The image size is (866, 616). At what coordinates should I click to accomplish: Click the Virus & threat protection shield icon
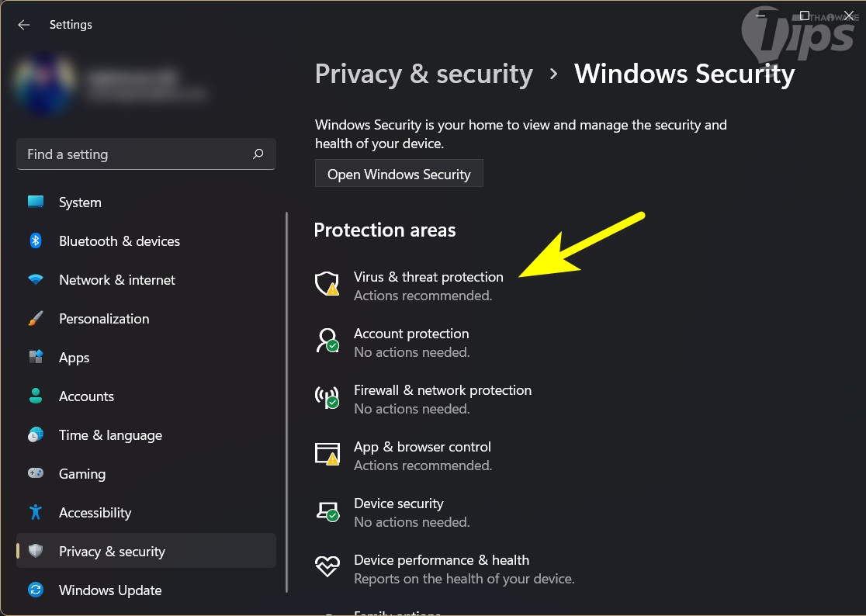click(327, 284)
